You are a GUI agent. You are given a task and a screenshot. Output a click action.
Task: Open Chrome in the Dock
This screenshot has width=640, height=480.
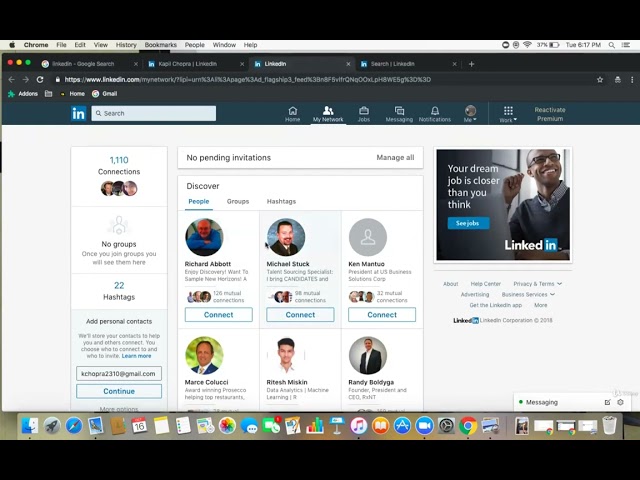point(468,426)
